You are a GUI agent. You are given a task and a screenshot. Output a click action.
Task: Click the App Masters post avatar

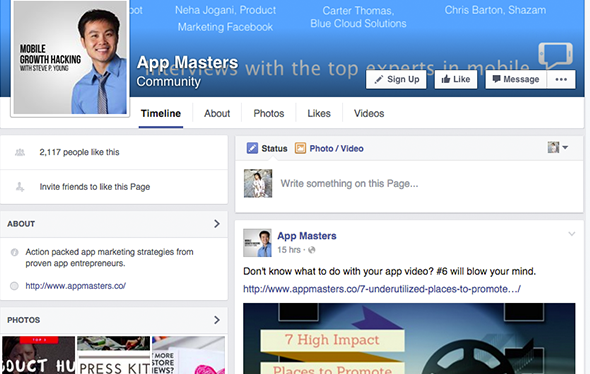click(257, 243)
